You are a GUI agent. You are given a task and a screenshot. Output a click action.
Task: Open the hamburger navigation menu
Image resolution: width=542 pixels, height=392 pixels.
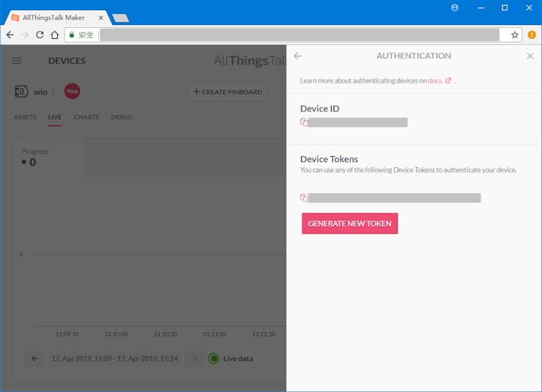(x=16, y=61)
